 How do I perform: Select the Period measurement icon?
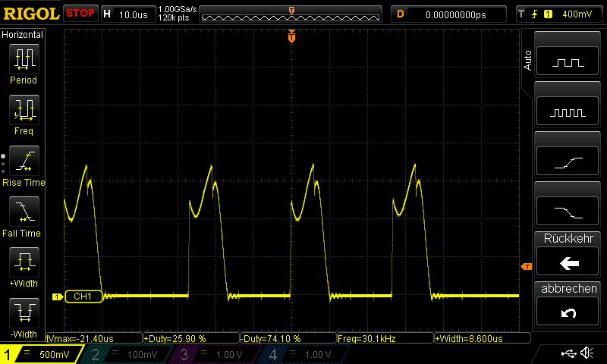pos(24,59)
